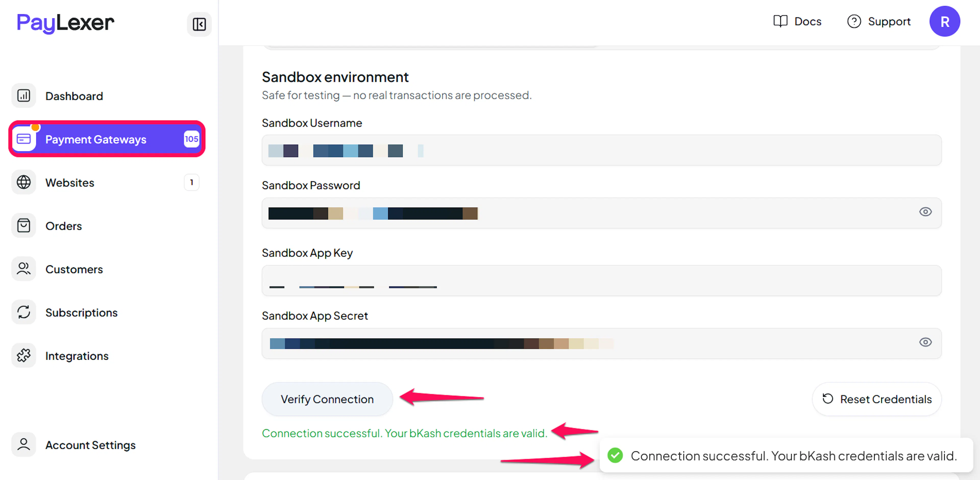Image resolution: width=980 pixels, height=480 pixels.
Task: Click the Websites count badge 1
Action: (192, 182)
